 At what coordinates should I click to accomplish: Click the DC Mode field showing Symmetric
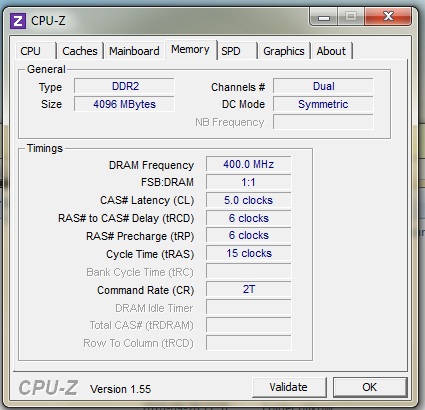click(x=323, y=104)
